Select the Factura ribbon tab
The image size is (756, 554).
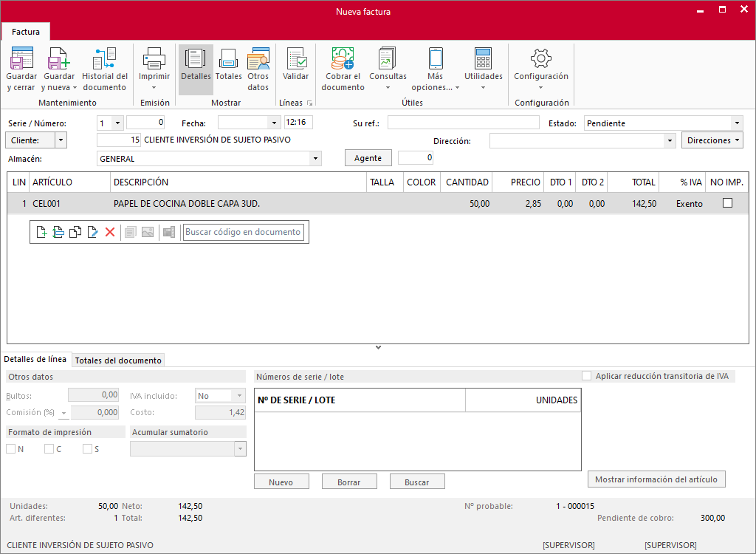(26, 32)
